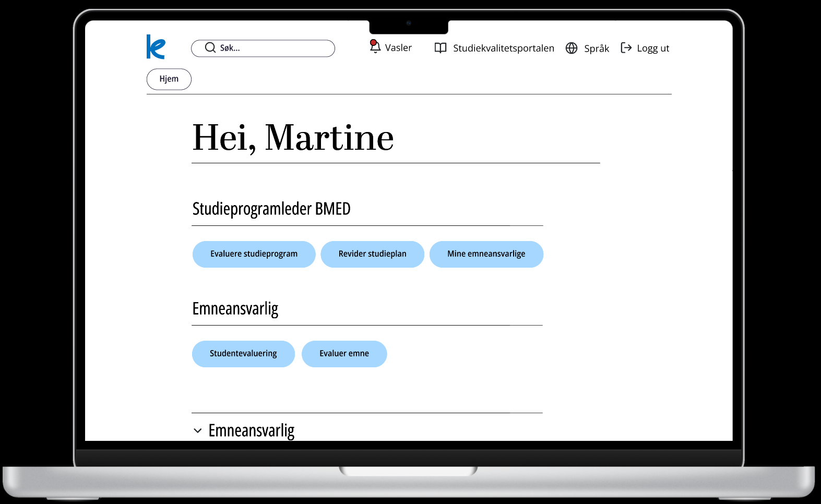
Task: Open notifications bell icon
Action: [375, 46]
